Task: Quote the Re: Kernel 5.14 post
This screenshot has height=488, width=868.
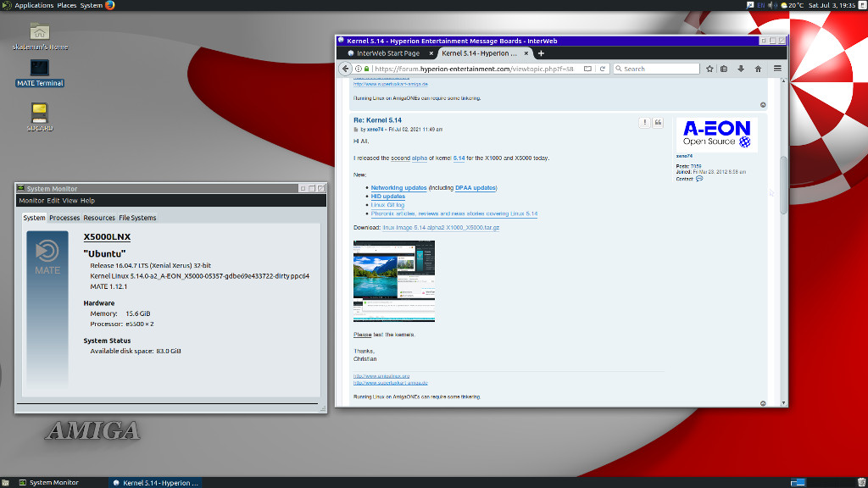Action: pos(658,123)
